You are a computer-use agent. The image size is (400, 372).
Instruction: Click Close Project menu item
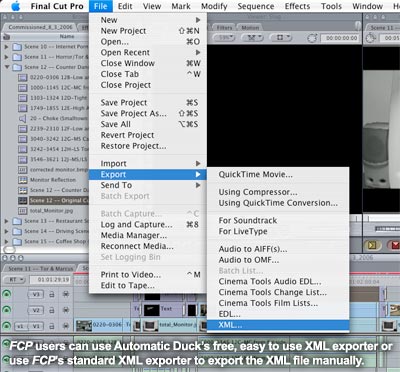tap(148, 85)
